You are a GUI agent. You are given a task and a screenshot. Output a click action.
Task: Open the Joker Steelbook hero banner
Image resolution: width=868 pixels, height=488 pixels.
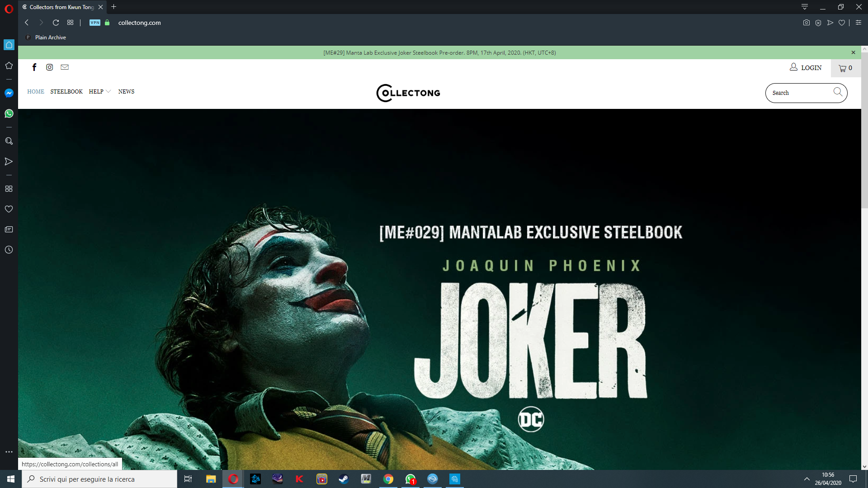click(439, 289)
